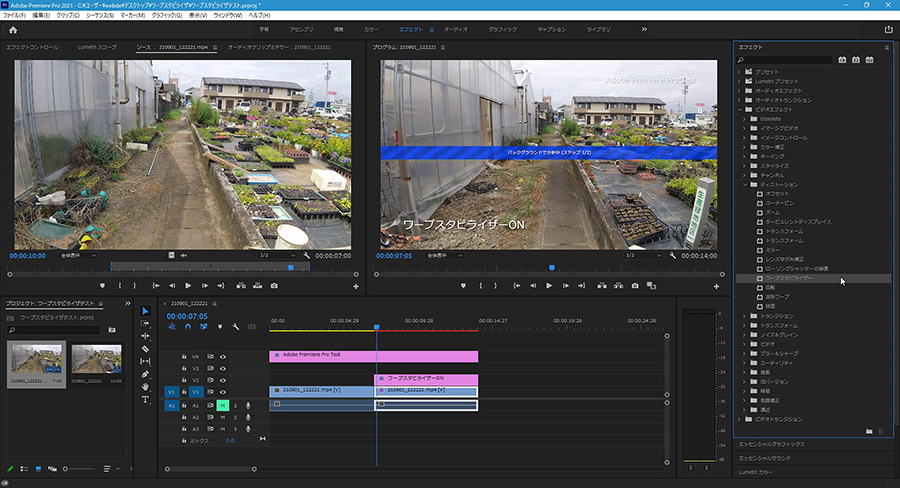900x488 pixels.
Task: Open the Quick Export share icon
Action: coord(889,29)
